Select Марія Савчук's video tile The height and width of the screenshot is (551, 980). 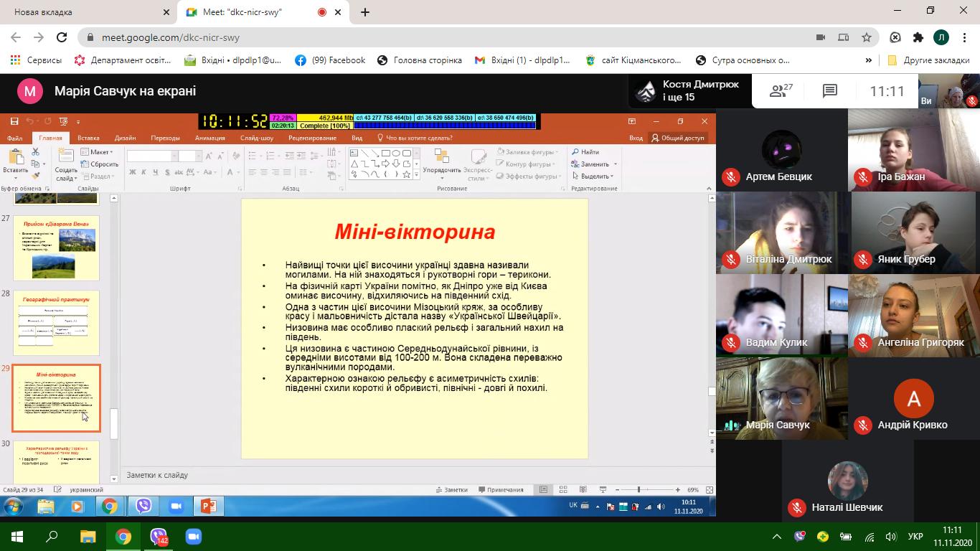[781, 398]
